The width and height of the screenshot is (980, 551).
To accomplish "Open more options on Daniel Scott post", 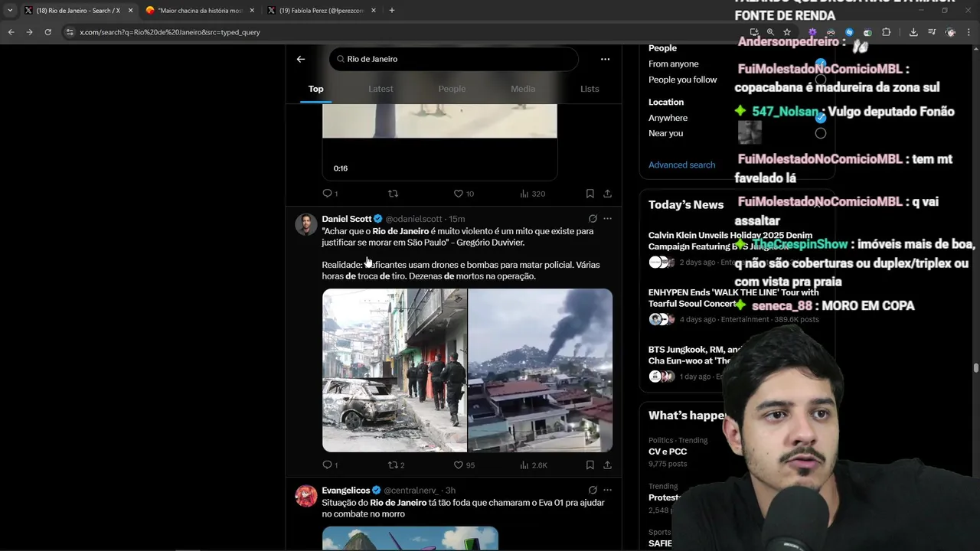I will 607,219.
